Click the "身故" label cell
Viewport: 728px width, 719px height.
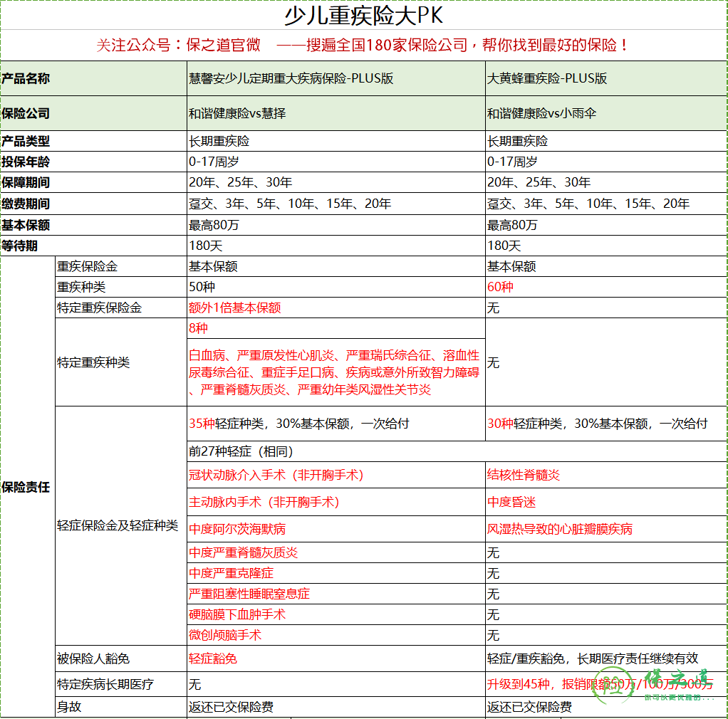120,707
